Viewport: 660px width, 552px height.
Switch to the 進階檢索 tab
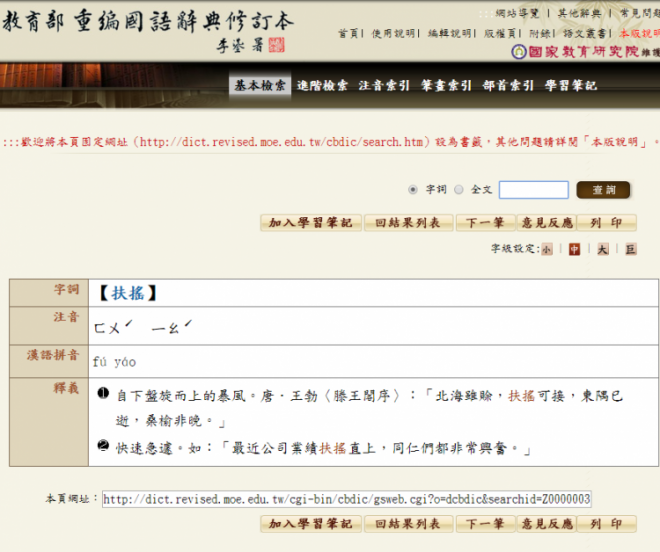tap(323, 86)
